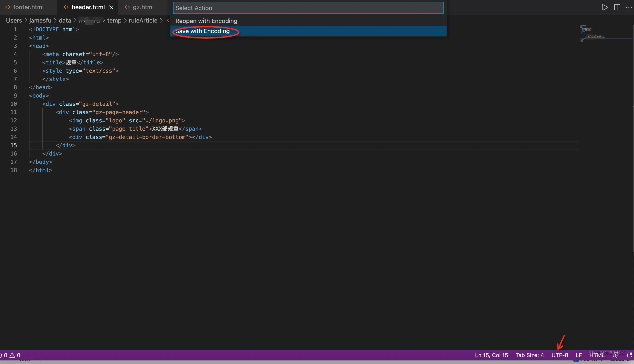
Task: Switch to the gz.html tab
Action: (x=143, y=7)
